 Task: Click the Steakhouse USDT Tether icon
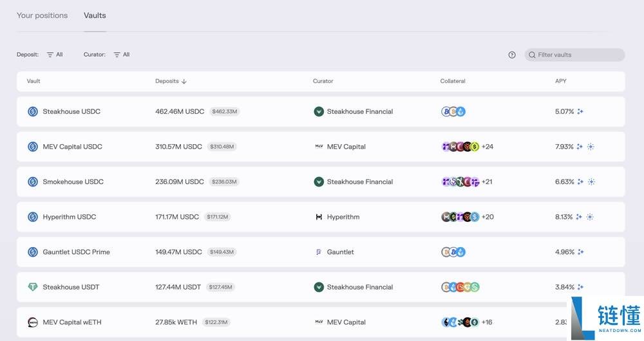pos(33,288)
